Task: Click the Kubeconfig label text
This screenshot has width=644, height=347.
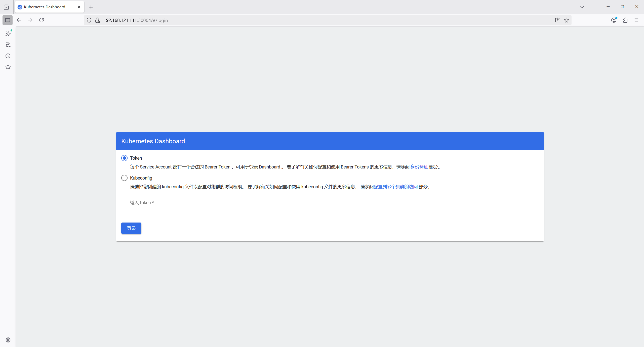Action: pos(141,178)
